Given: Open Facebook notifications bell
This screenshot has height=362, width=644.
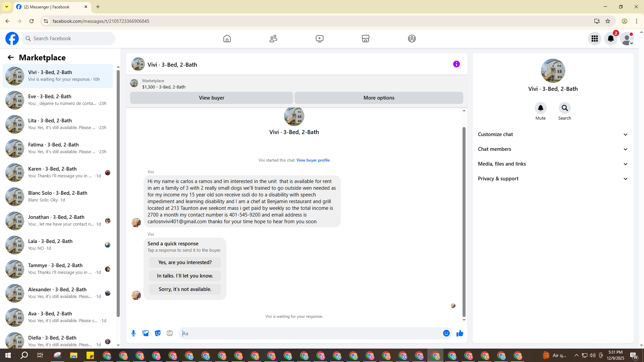Looking at the screenshot, I should tap(610, 39).
